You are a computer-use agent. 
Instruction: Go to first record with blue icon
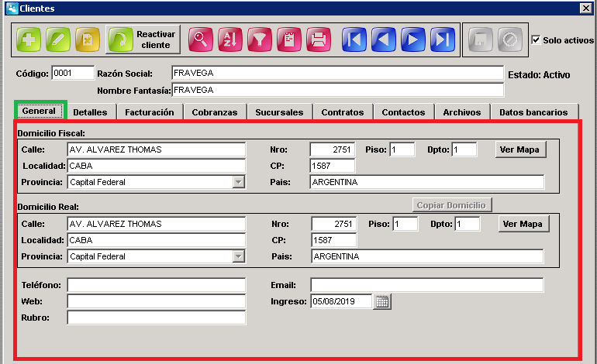click(354, 39)
